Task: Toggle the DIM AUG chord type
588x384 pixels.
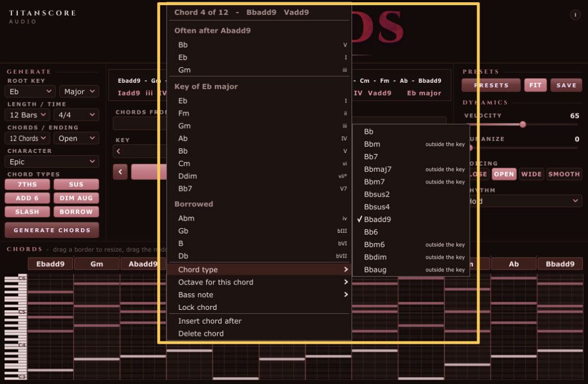Action: [x=76, y=198]
